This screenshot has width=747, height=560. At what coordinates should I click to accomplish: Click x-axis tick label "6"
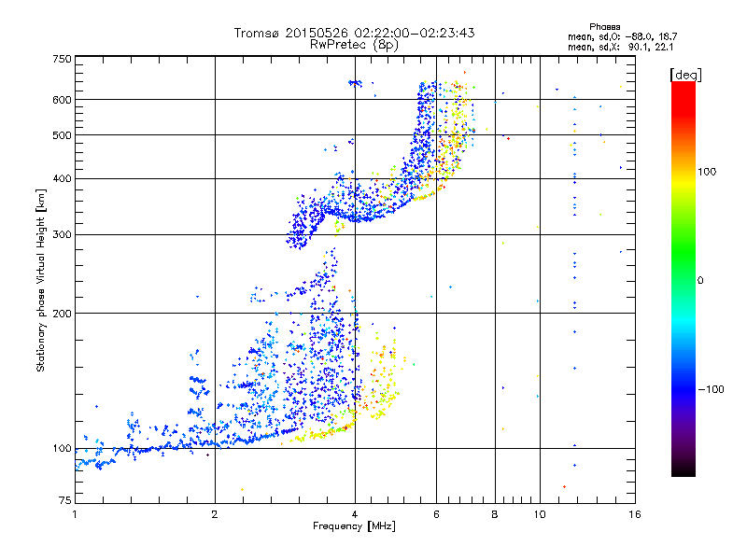click(436, 514)
